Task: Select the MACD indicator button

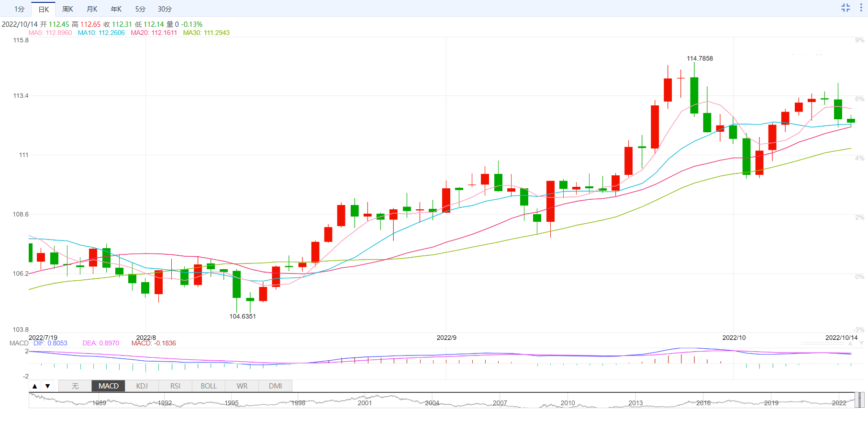Action: click(109, 386)
